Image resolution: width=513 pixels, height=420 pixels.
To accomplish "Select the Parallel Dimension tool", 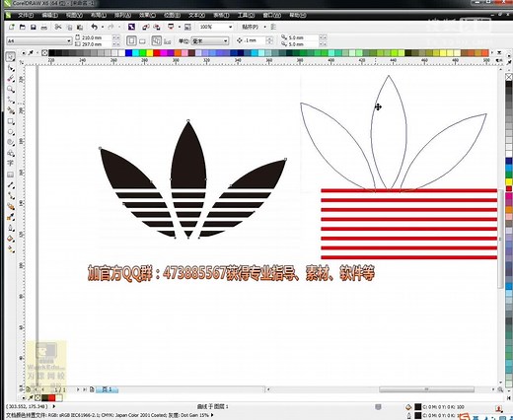I will (x=11, y=185).
